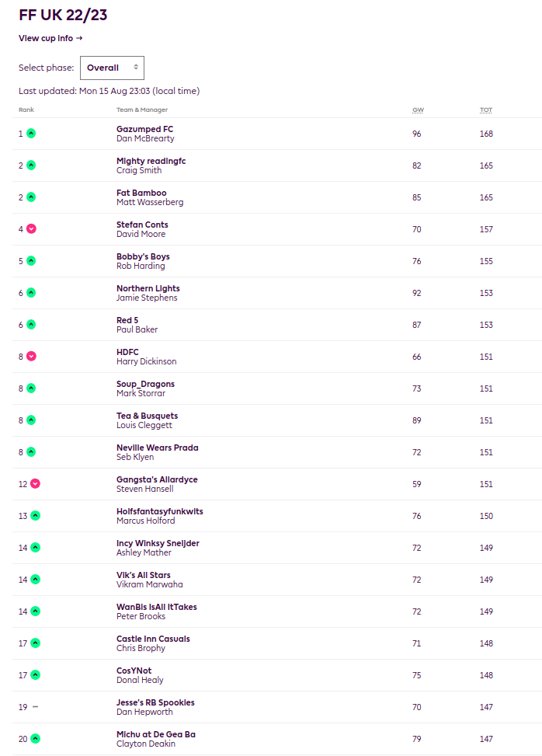
Task: Click green up arrow beside Tea & Busquets
Action: click(x=31, y=420)
